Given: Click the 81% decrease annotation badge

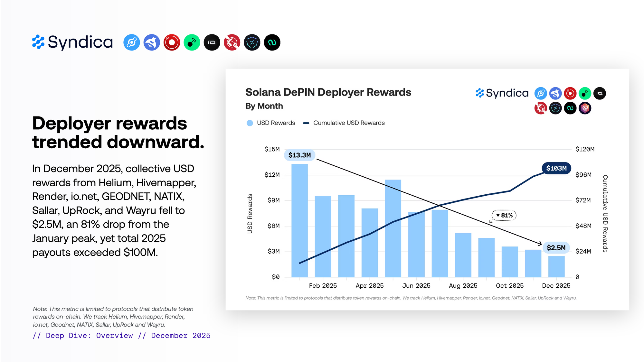Looking at the screenshot, I should click(504, 215).
